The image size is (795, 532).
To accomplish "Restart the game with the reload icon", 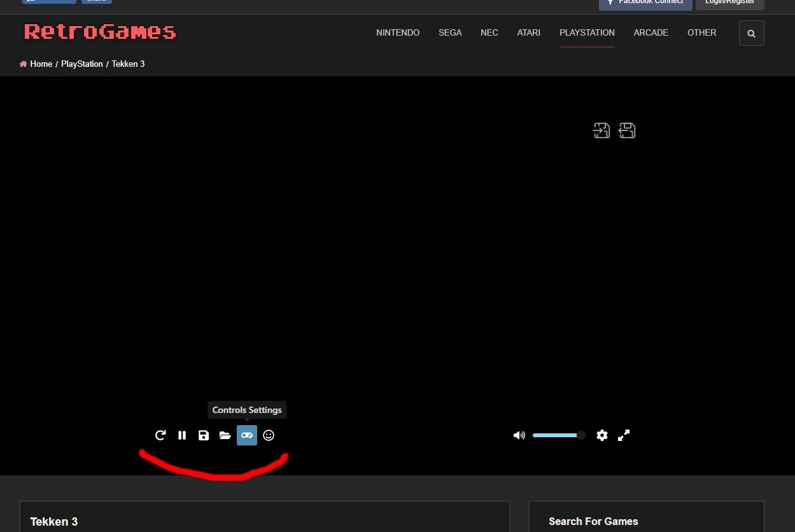I will pyautogui.click(x=160, y=435).
